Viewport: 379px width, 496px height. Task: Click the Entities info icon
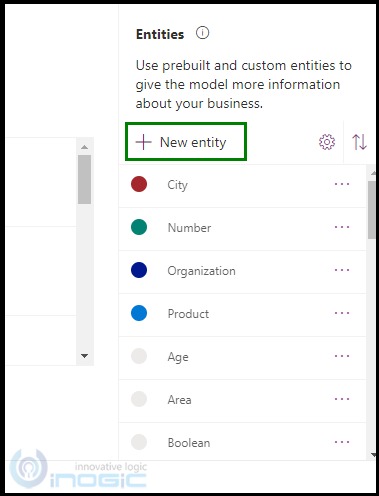pyautogui.click(x=202, y=33)
